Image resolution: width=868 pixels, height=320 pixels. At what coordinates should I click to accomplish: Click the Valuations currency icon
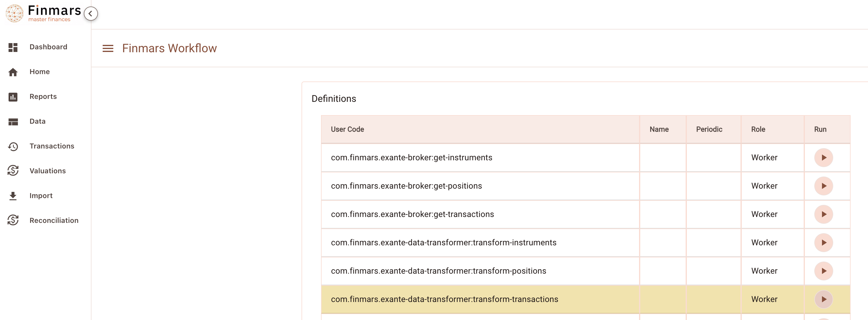click(x=13, y=171)
